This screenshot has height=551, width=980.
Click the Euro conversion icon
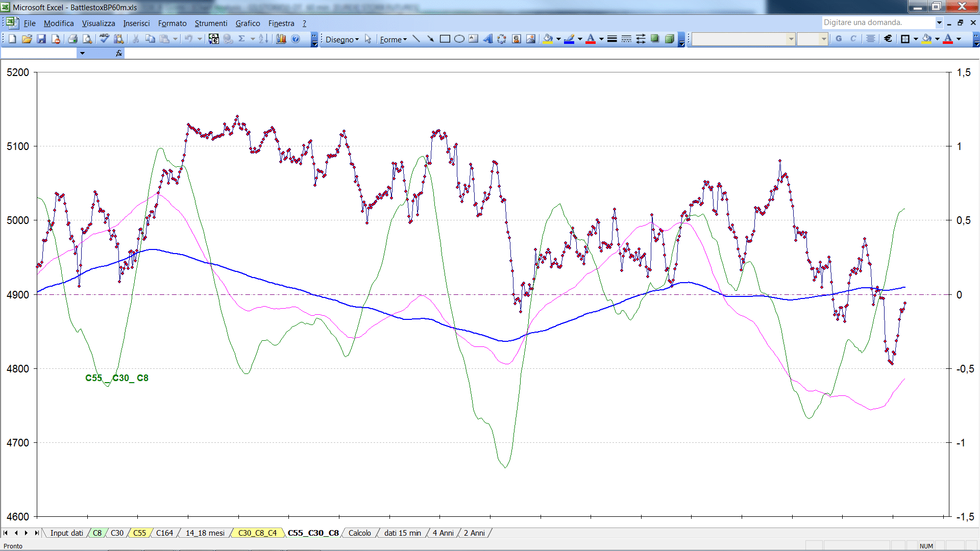214,39
